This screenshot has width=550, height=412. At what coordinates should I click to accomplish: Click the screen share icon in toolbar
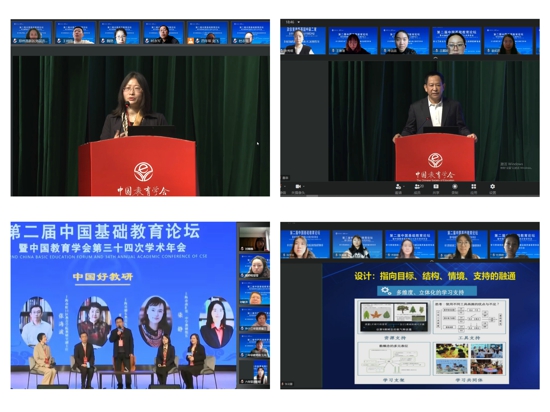[x=436, y=187]
